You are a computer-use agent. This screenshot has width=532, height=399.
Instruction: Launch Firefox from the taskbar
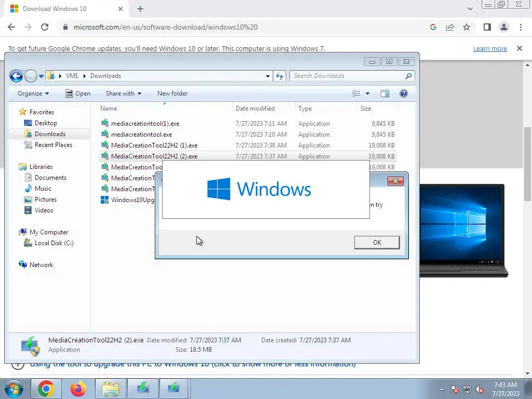(x=78, y=389)
